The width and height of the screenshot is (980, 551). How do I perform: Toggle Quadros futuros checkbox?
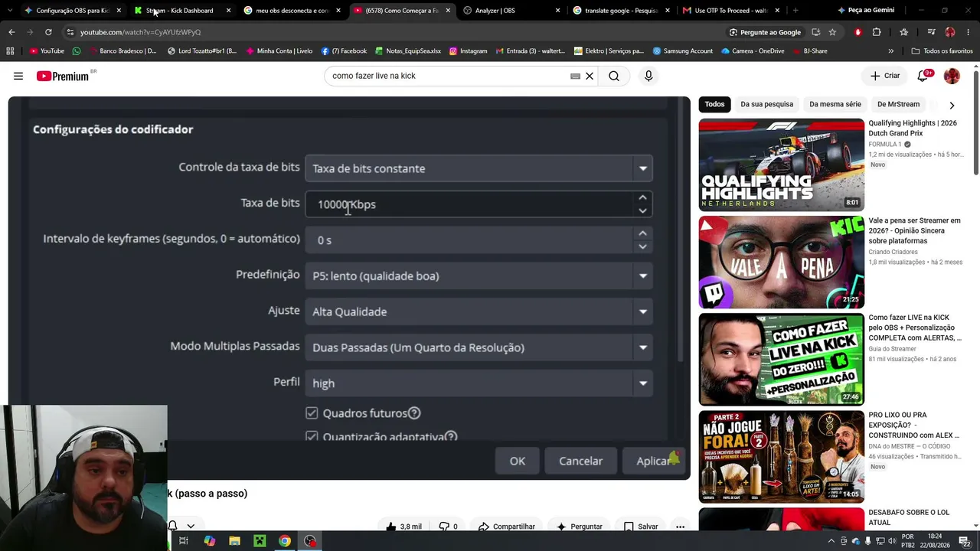[312, 413]
